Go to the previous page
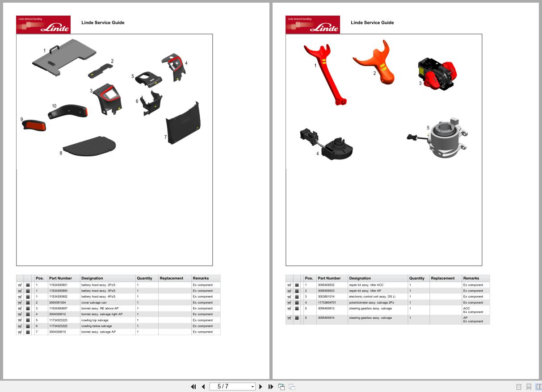The image size is (542, 392). point(203,387)
